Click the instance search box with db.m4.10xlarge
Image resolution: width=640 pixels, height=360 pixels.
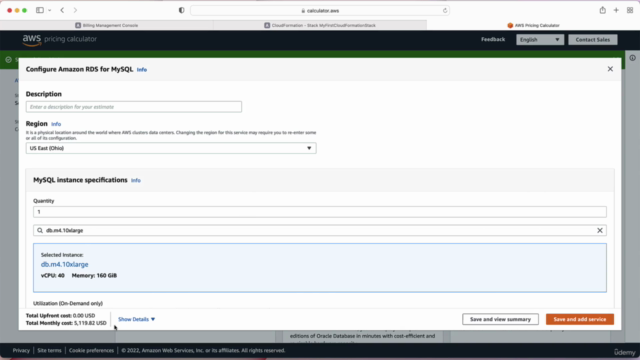coord(320,231)
